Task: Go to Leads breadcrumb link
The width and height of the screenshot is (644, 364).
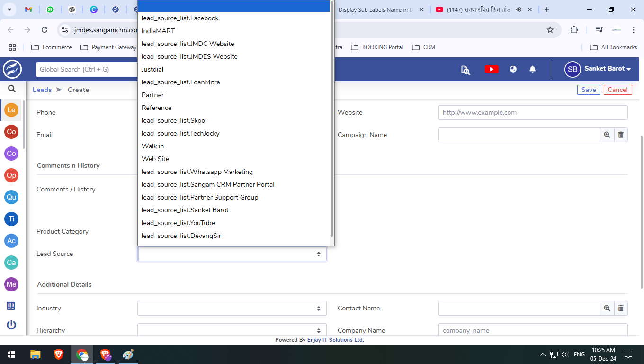Action: tap(42, 90)
